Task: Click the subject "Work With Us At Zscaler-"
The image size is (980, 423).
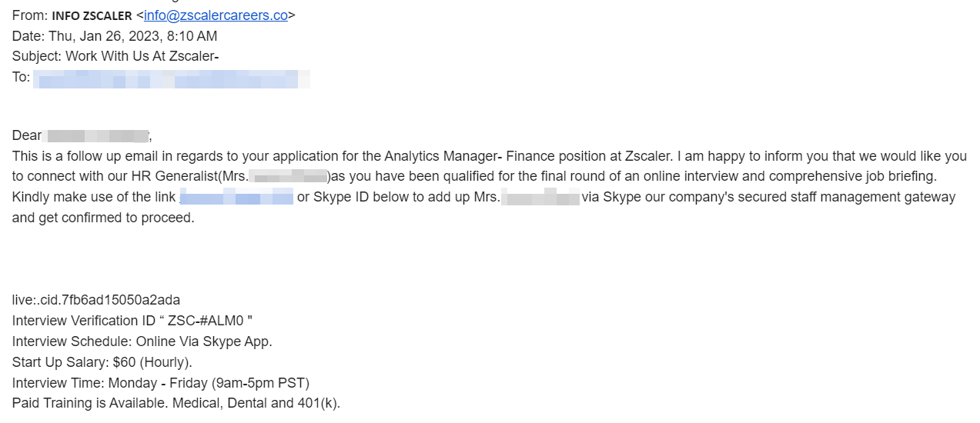Action: (x=142, y=56)
